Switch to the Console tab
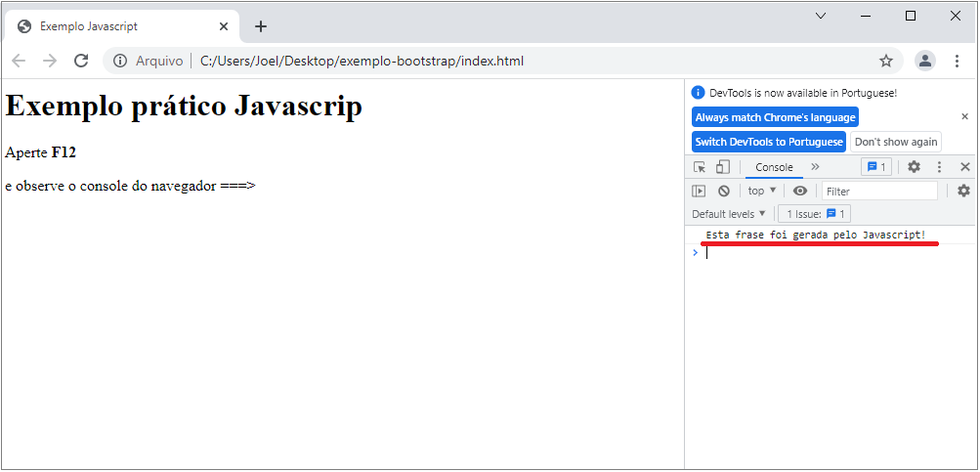Image resolution: width=980 pixels, height=472 pixels. pos(774,167)
